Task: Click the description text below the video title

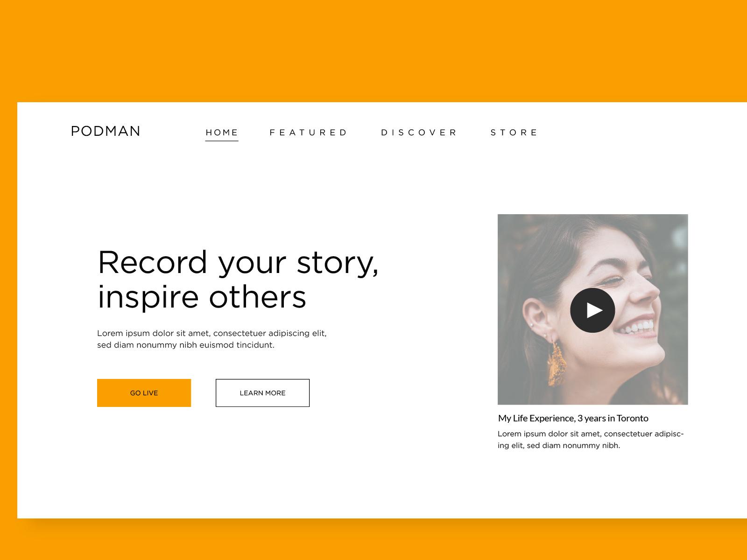Action: click(591, 440)
